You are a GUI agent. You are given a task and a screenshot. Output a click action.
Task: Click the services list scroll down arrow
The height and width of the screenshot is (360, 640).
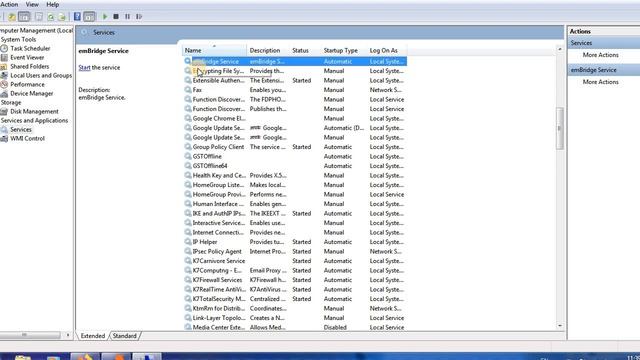pyautogui.click(x=560, y=326)
